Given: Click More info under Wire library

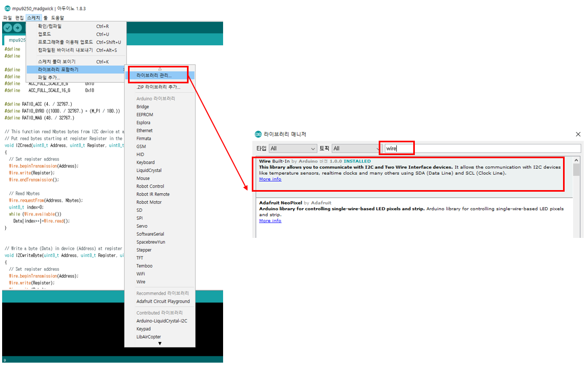Looking at the screenshot, I should pyautogui.click(x=270, y=179).
